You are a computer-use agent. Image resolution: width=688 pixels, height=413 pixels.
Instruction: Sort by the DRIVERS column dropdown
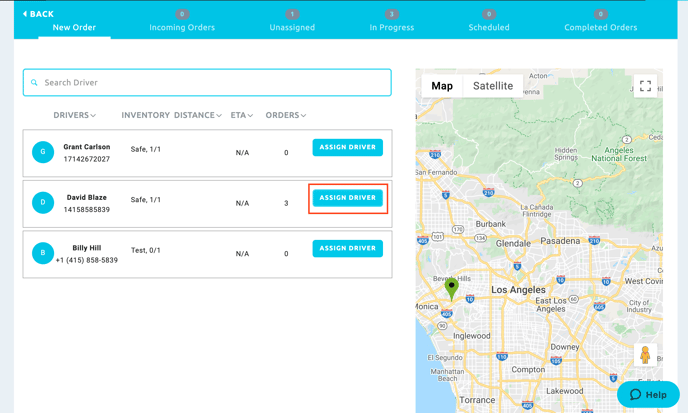tap(75, 115)
